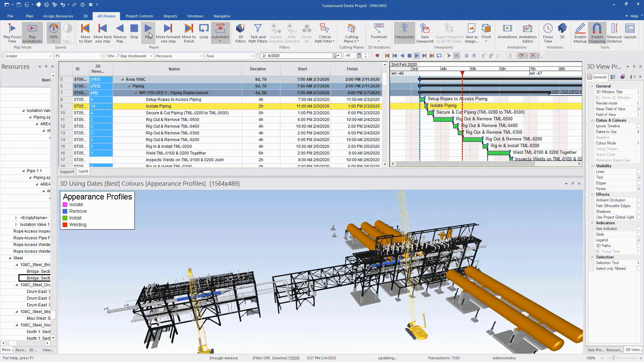This screenshot has height=362, width=644.
Task: Toggle Faces visibility checkbox
Action: [639, 189]
